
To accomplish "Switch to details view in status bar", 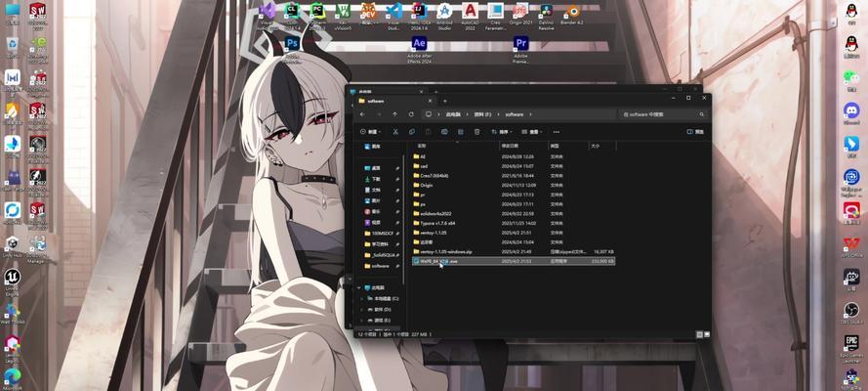I will (x=699, y=334).
